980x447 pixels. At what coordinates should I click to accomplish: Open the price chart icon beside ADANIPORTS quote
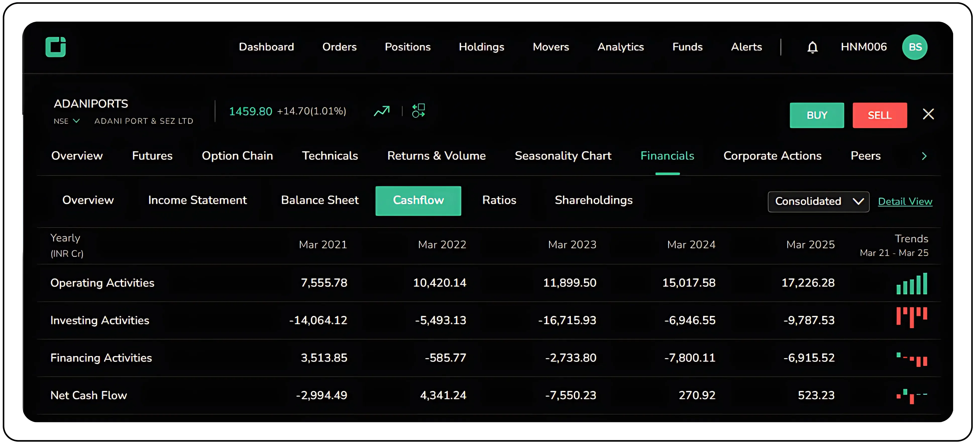(382, 111)
